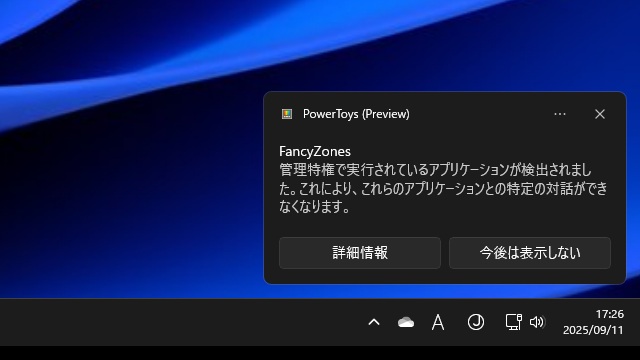
Task: Click the PowerToys (Preview) header text
Action: pos(356,114)
